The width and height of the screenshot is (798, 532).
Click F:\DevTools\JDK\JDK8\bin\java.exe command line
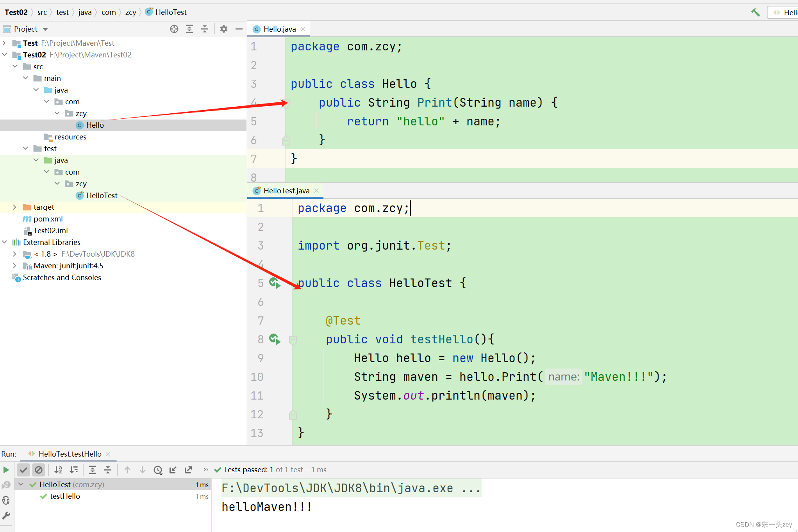tap(351, 488)
